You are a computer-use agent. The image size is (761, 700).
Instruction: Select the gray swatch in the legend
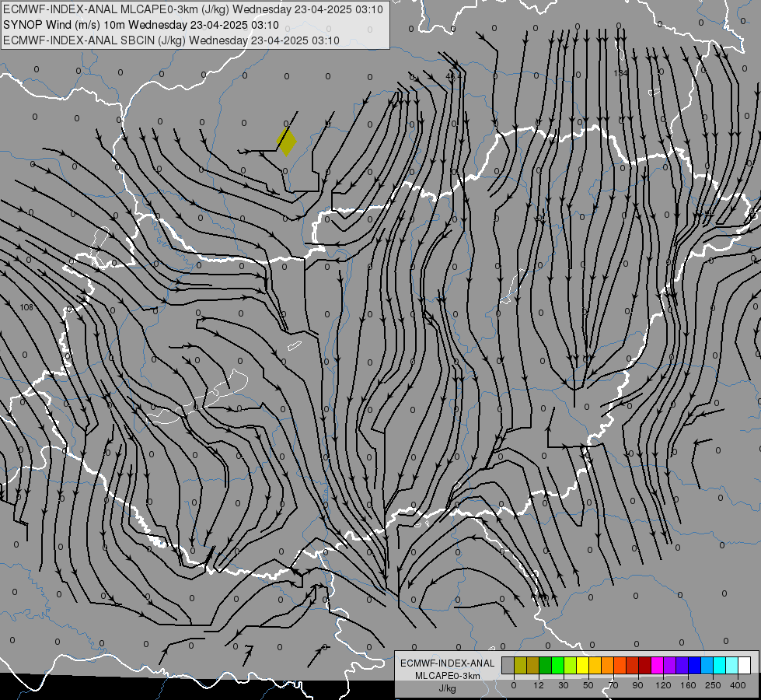(508, 665)
